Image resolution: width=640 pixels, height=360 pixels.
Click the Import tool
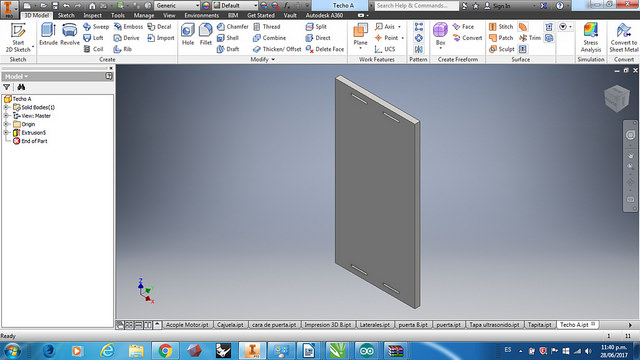tap(160, 38)
